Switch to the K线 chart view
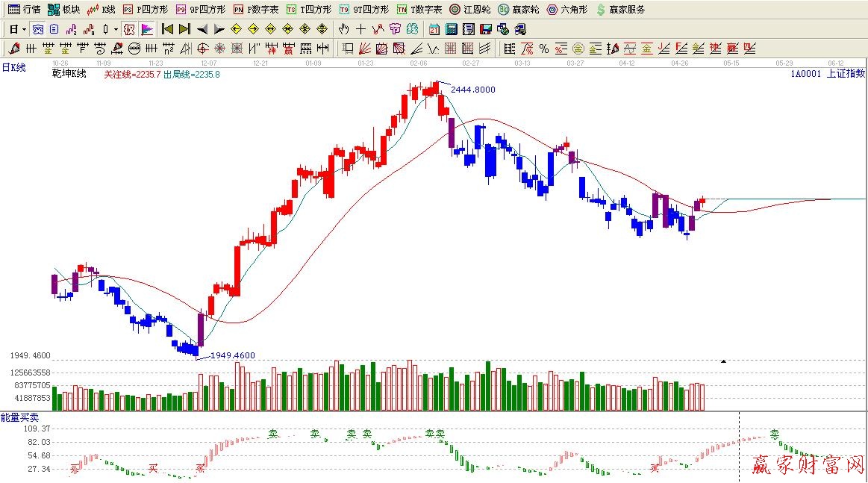Screen dimensions: 868x483 click(102, 10)
